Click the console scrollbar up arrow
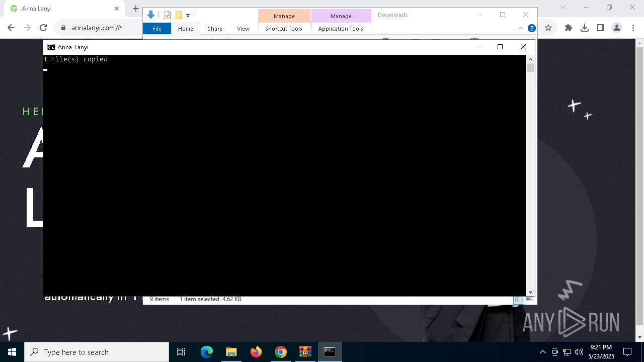Screen dimensions: 644x362 click(x=530, y=59)
